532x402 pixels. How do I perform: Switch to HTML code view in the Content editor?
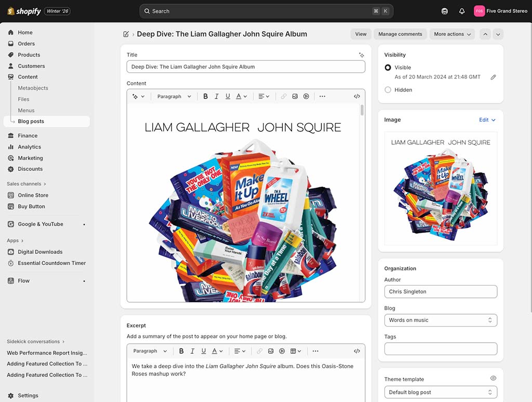[x=357, y=96]
